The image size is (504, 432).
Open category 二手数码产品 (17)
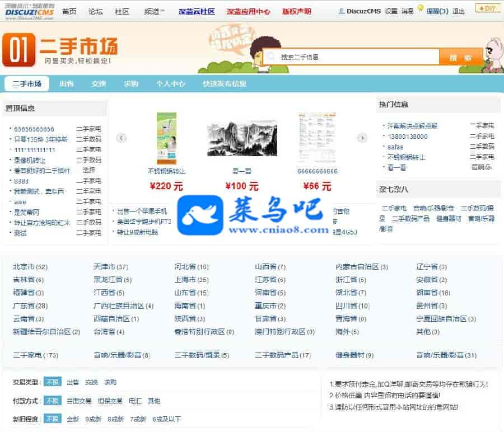pyautogui.click(x=283, y=355)
